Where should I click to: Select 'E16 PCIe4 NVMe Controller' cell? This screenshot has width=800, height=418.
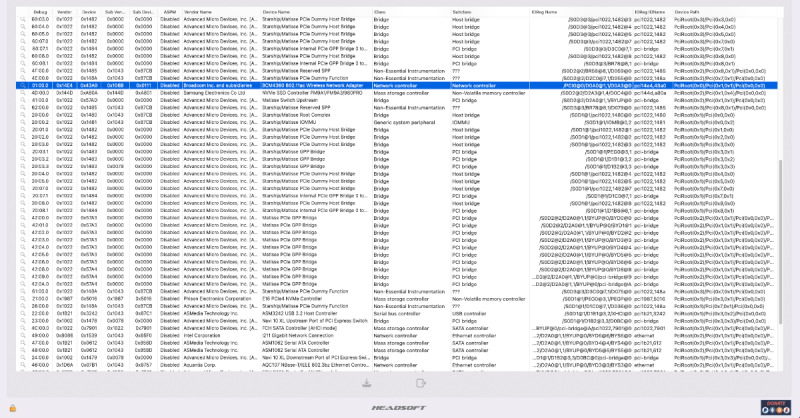point(292,299)
